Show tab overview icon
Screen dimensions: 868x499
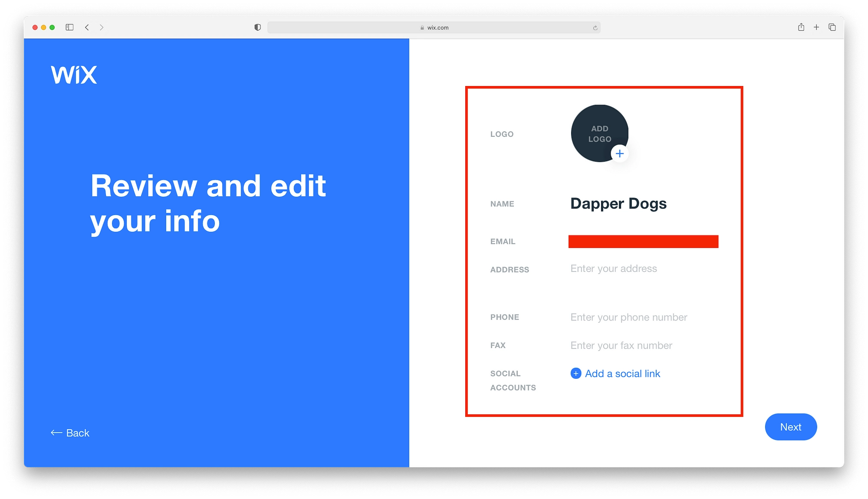pos(832,27)
